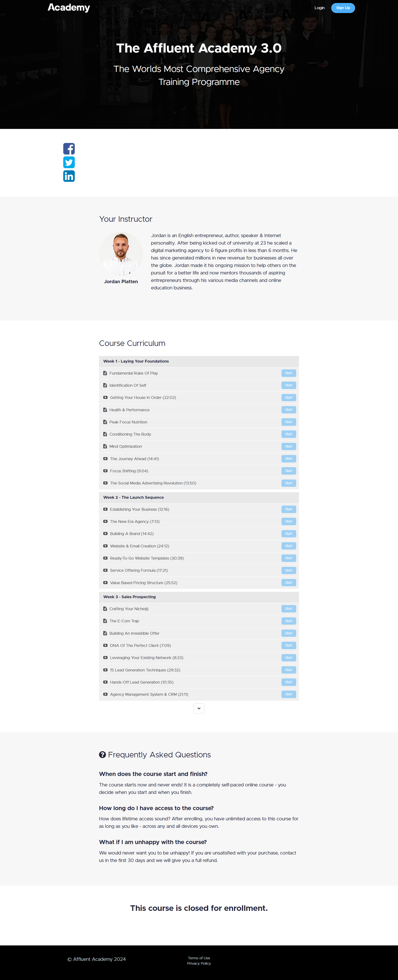Viewport: 398px width, 980px height.
Task: Click the question mark icon by Frequently Asked Questions
Action: coord(102,755)
